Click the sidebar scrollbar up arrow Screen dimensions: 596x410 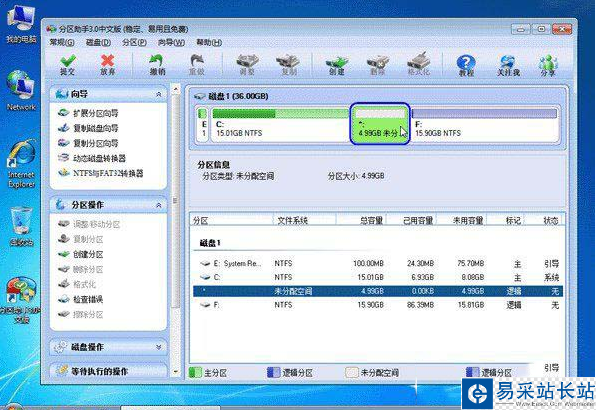pyautogui.click(x=175, y=90)
